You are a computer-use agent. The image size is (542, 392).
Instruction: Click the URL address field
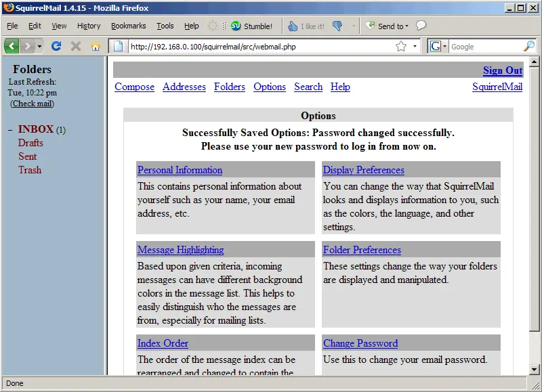261,46
